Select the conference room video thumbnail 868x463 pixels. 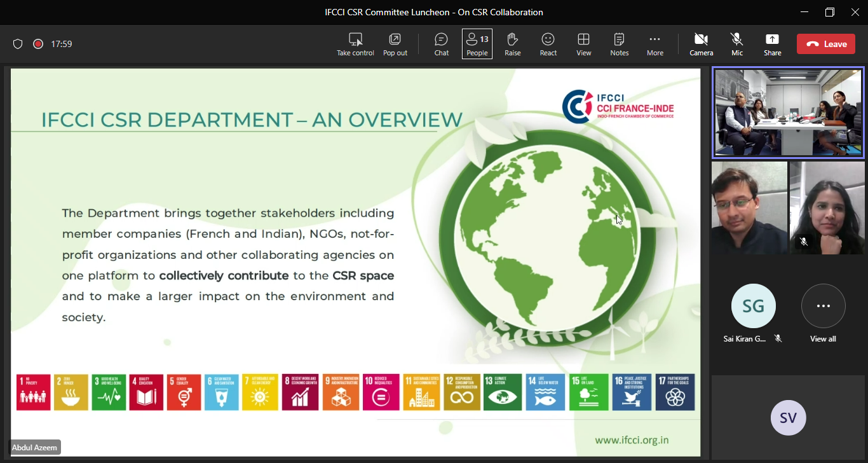(x=787, y=113)
